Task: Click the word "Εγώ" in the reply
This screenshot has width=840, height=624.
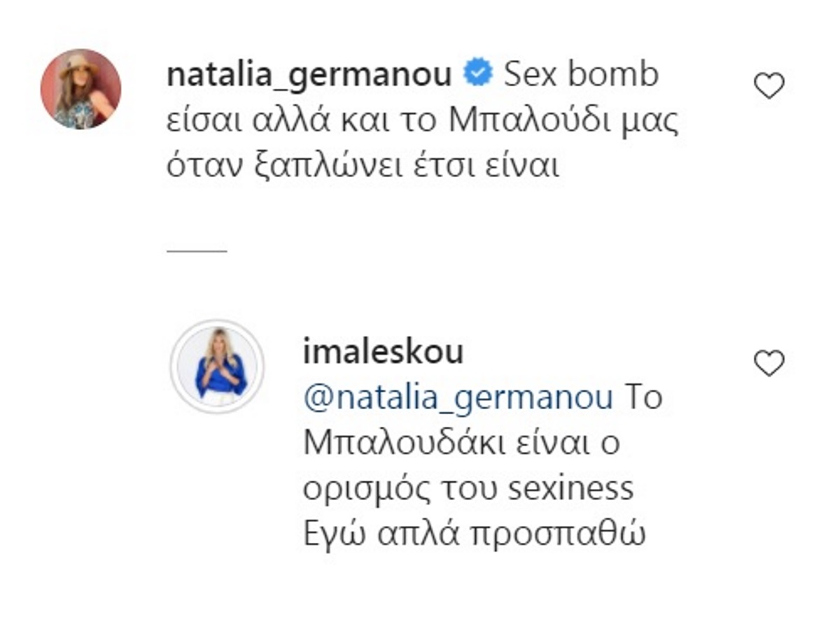Action: [x=330, y=536]
